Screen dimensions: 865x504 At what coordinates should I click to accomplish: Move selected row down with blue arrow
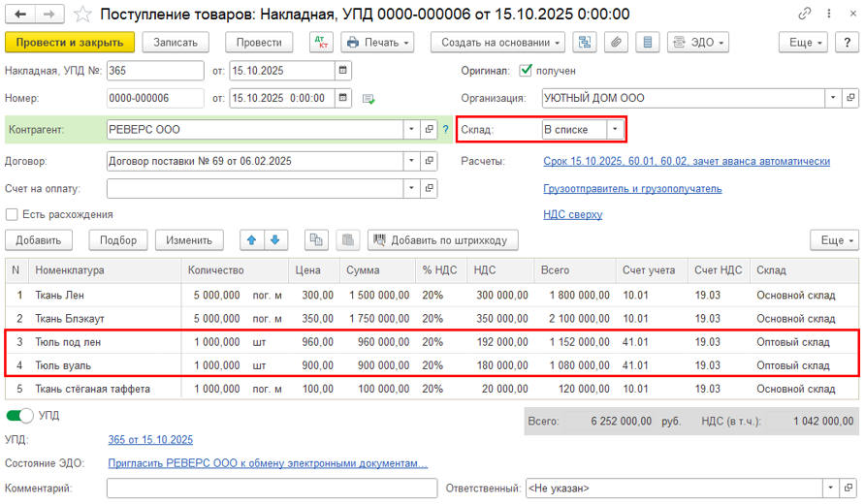click(275, 239)
